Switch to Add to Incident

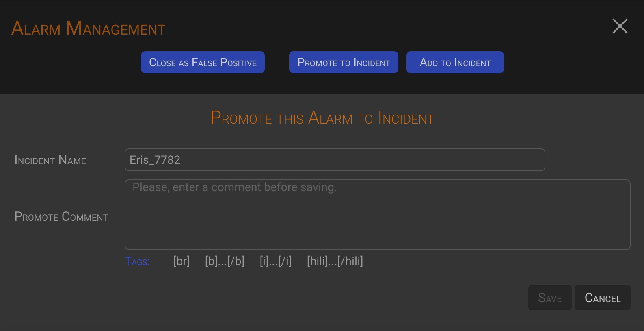point(455,62)
